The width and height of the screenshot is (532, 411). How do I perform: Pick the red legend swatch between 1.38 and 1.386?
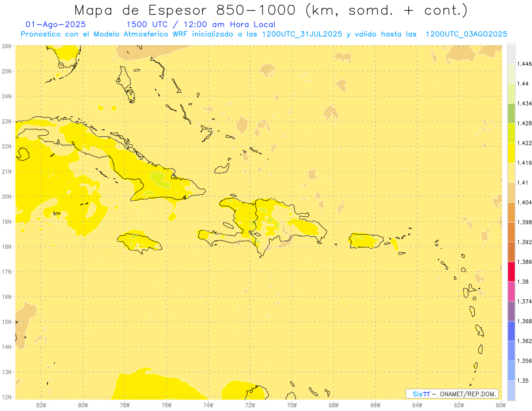click(x=511, y=272)
